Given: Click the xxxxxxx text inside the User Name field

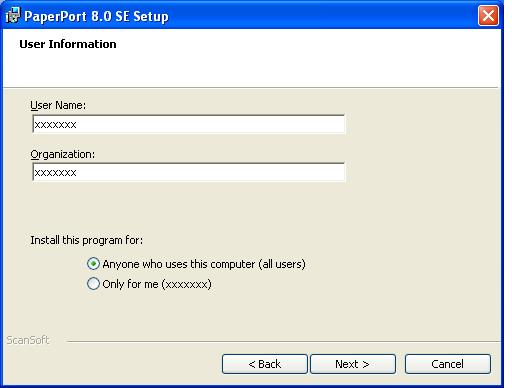Looking at the screenshot, I should (56, 125).
